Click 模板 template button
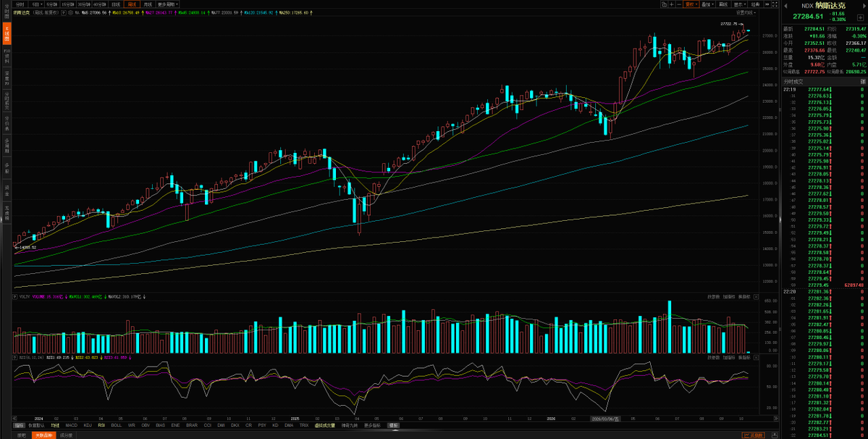Screen dimensions: 868x439 click(393, 425)
